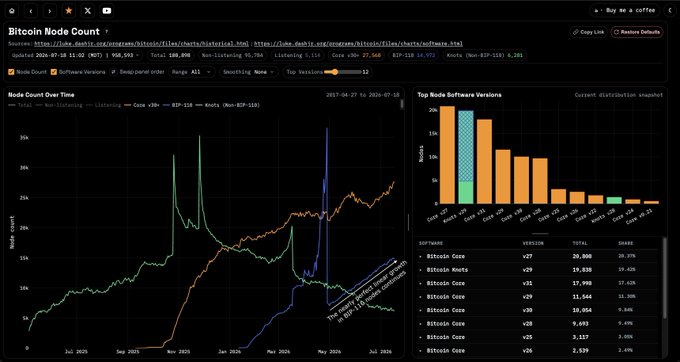Click the Non-listening 95,784 stat pill
Screen dimensions: 680x362
pos(232,55)
